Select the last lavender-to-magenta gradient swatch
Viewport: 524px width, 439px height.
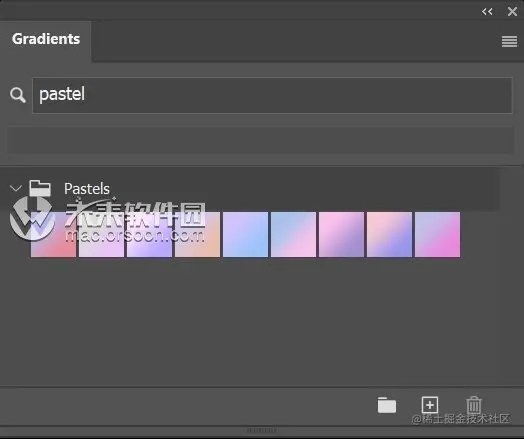tap(437, 235)
